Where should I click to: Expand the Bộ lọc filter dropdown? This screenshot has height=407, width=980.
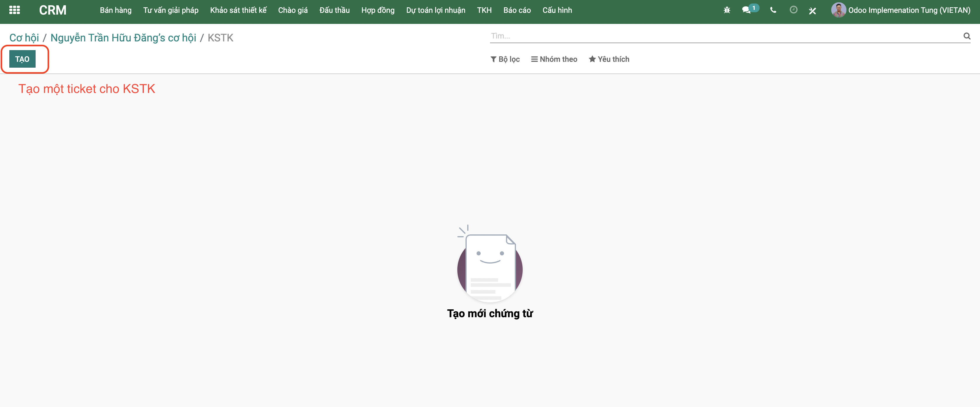click(505, 59)
